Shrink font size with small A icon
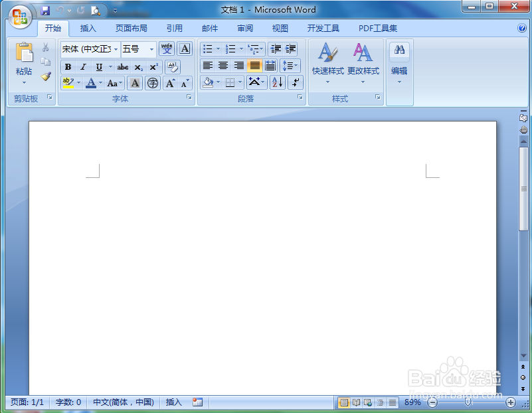 tap(185, 83)
